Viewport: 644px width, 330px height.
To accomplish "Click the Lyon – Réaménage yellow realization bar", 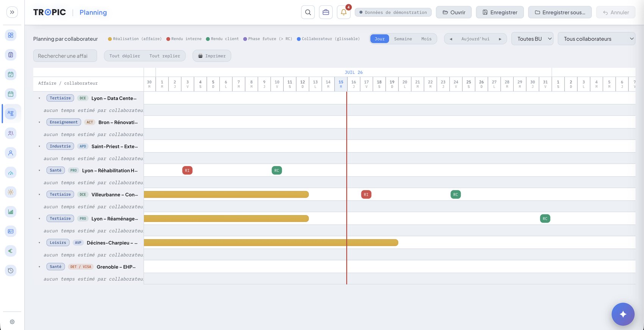I will point(226,218).
